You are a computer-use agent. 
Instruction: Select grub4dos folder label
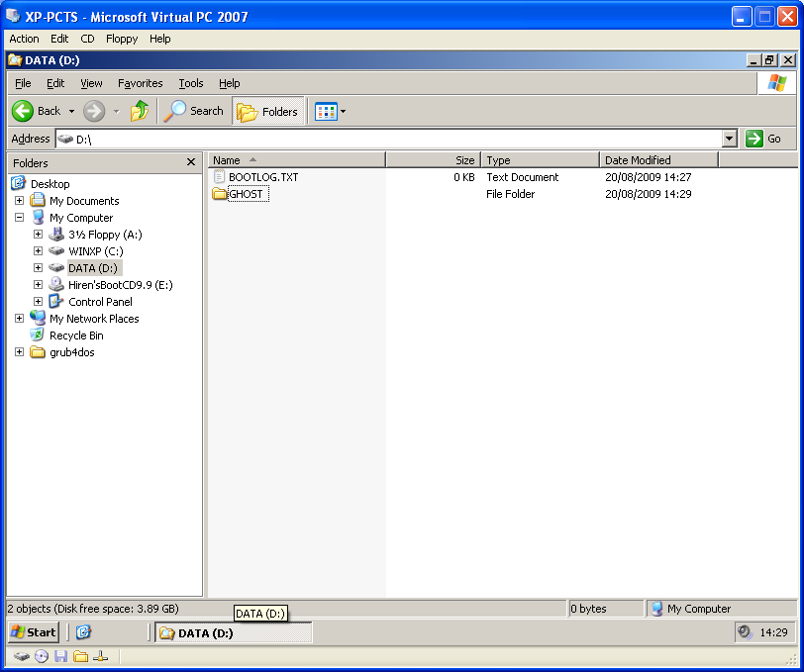[x=71, y=352]
